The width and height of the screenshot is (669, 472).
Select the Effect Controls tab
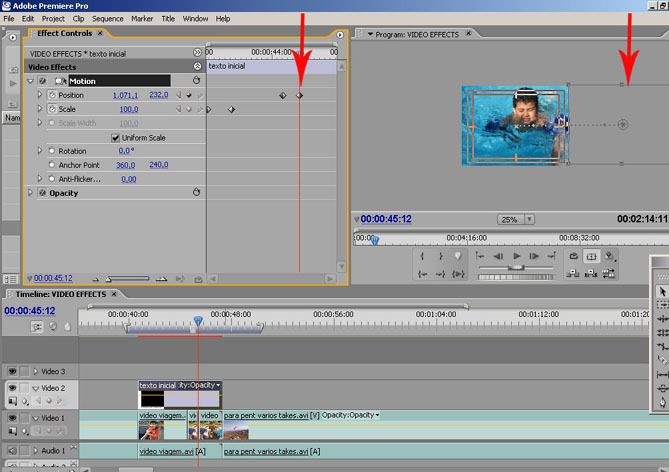(64, 33)
